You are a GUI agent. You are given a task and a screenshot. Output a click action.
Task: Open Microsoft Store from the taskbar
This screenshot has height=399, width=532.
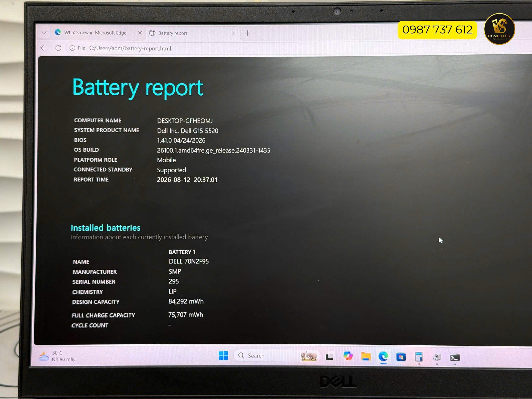(x=401, y=357)
